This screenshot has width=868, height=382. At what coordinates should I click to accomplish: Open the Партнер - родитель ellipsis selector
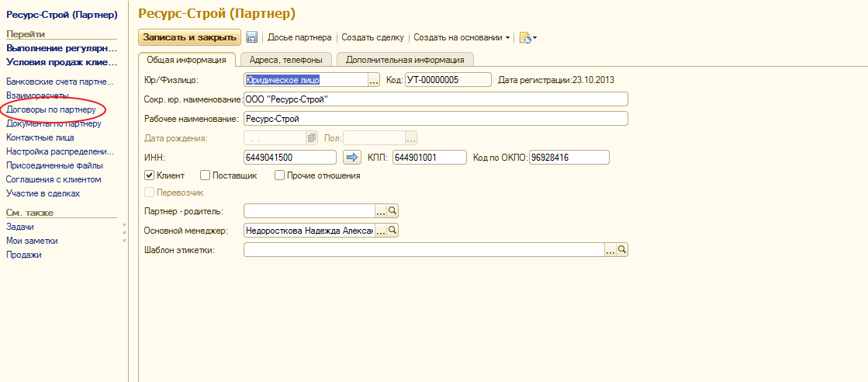[381, 211]
